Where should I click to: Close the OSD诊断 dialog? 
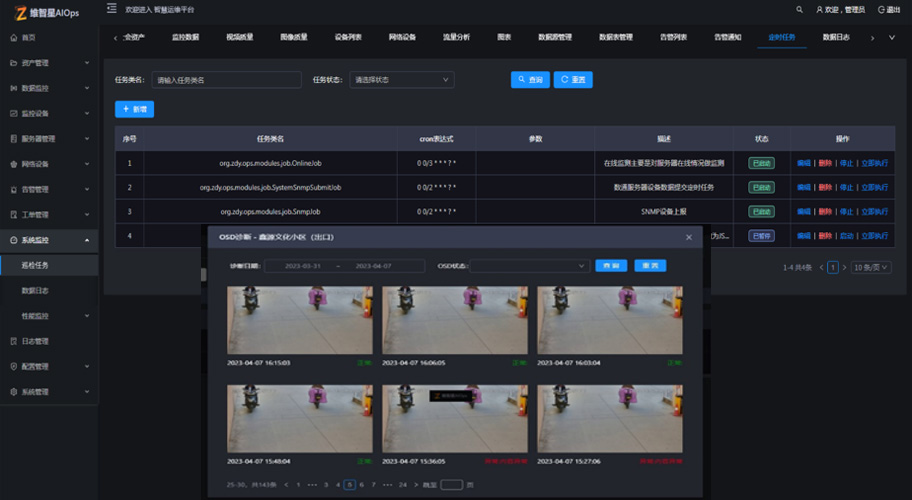pos(688,237)
